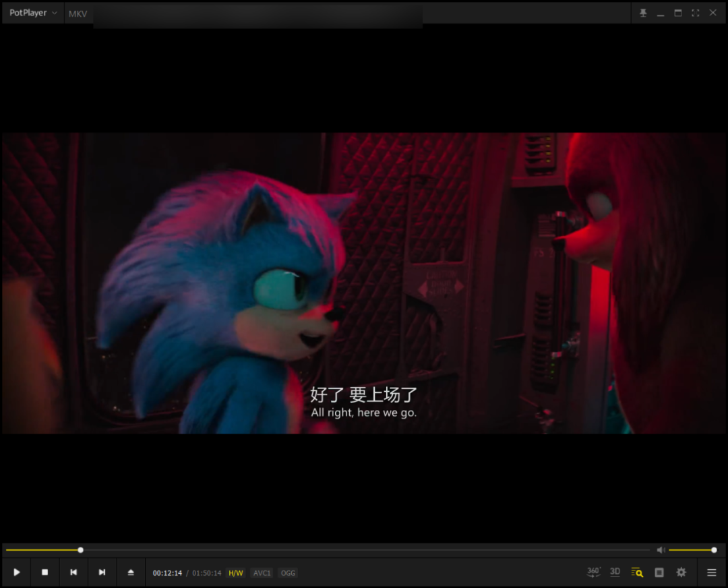The image size is (728, 588).
Task: Open the chapter/bookmark panel icon
Action: coord(659,572)
